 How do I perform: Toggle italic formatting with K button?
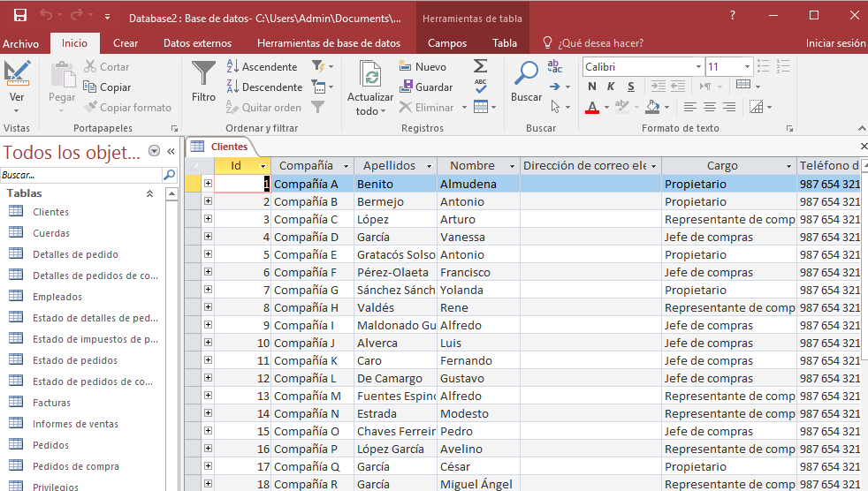click(x=611, y=87)
